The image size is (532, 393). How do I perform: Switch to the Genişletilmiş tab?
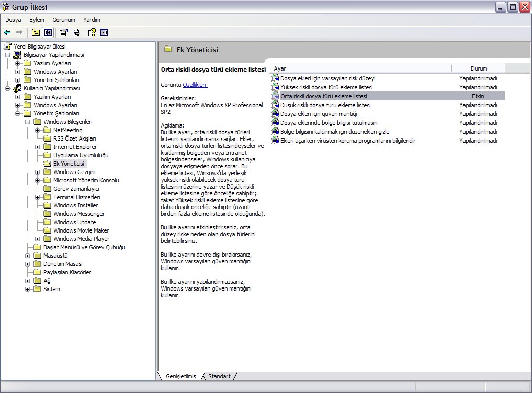click(181, 376)
